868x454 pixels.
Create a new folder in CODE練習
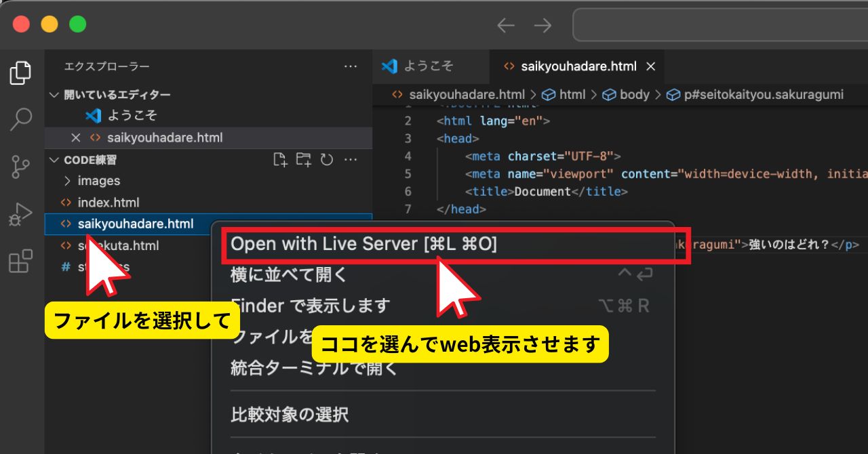pyautogui.click(x=304, y=160)
